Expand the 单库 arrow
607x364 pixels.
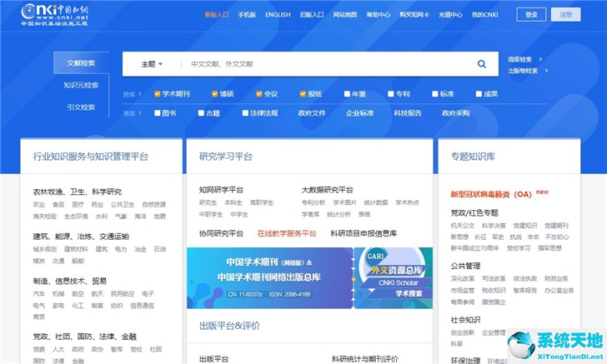[x=140, y=113]
